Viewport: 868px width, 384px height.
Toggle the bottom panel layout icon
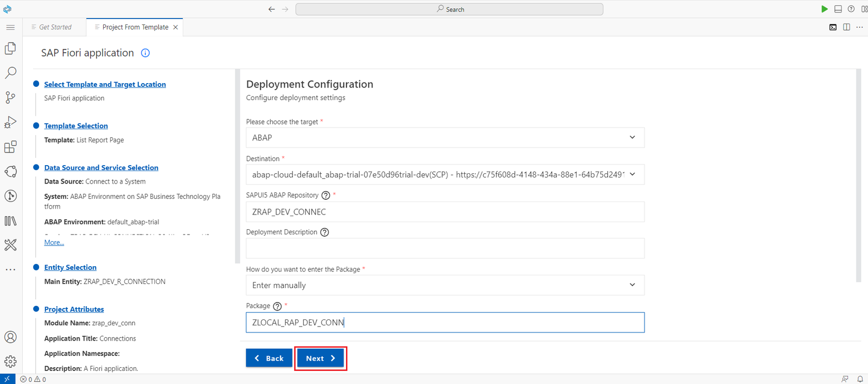click(838, 9)
